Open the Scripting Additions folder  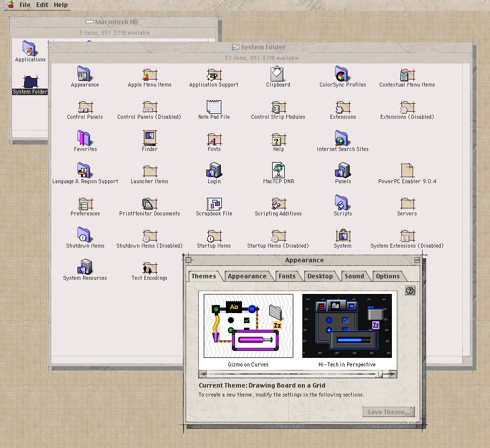pyautogui.click(x=278, y=203)
